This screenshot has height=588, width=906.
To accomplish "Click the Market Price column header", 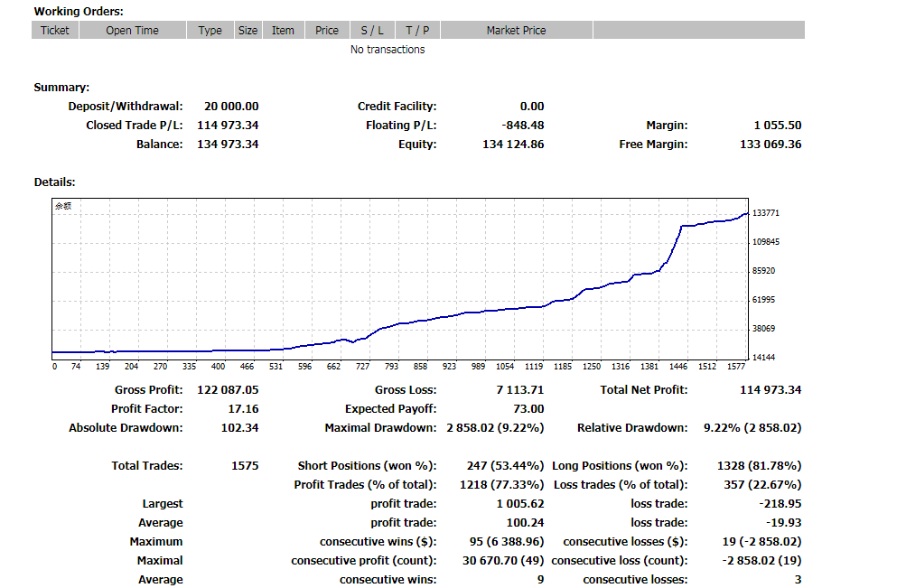I will (516, 30).
